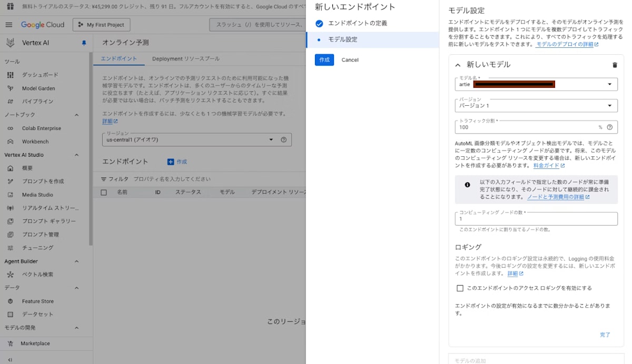632x364 pixels.
Task: Collapse the sidebar with the bottom arrow
Action: click(10, 359)
